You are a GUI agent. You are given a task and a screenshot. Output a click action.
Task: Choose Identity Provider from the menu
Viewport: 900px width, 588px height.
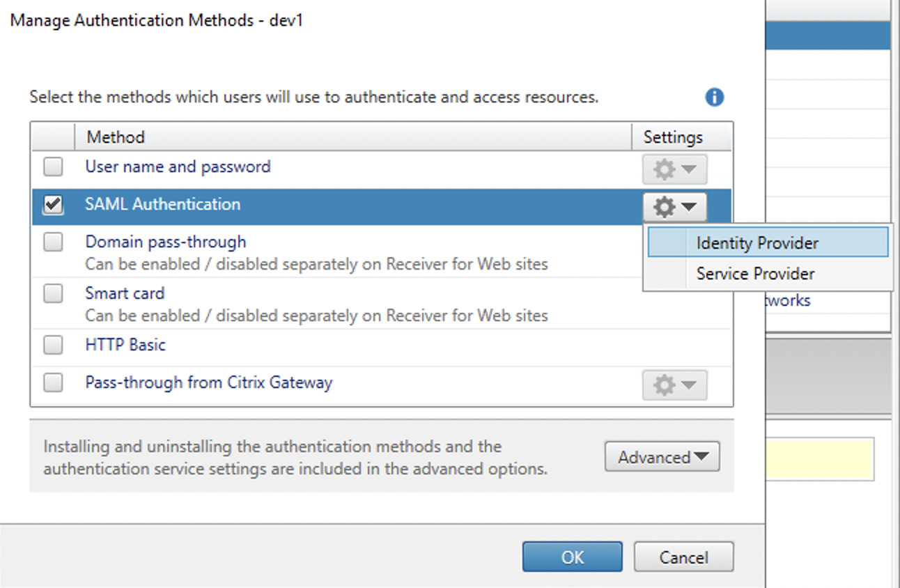pos(757,243)
